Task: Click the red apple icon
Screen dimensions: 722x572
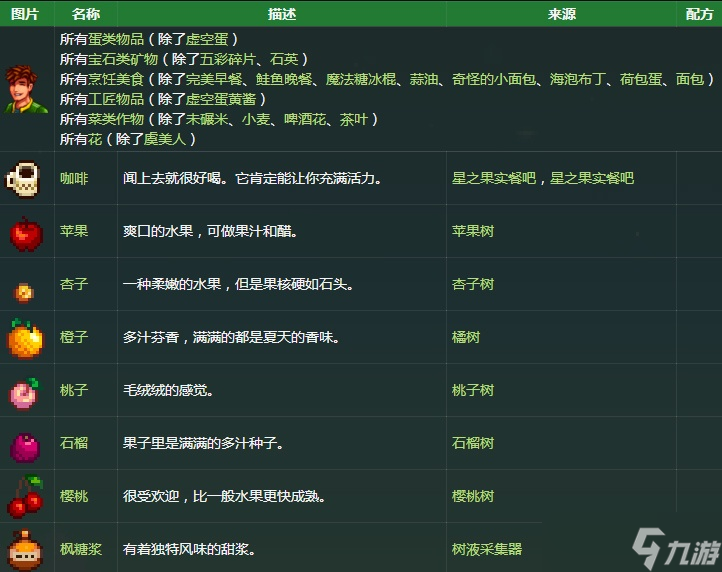Action: 27,234
